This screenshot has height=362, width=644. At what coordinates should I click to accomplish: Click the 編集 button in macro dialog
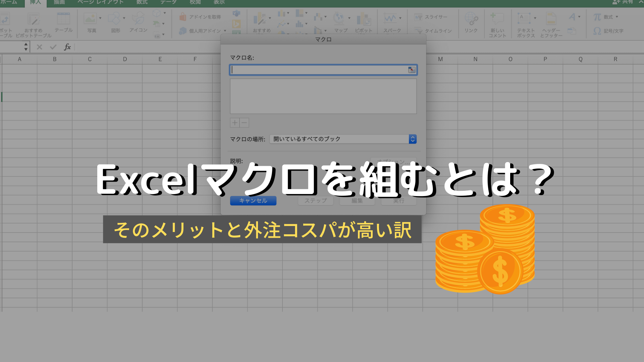[x=357, y=201]
